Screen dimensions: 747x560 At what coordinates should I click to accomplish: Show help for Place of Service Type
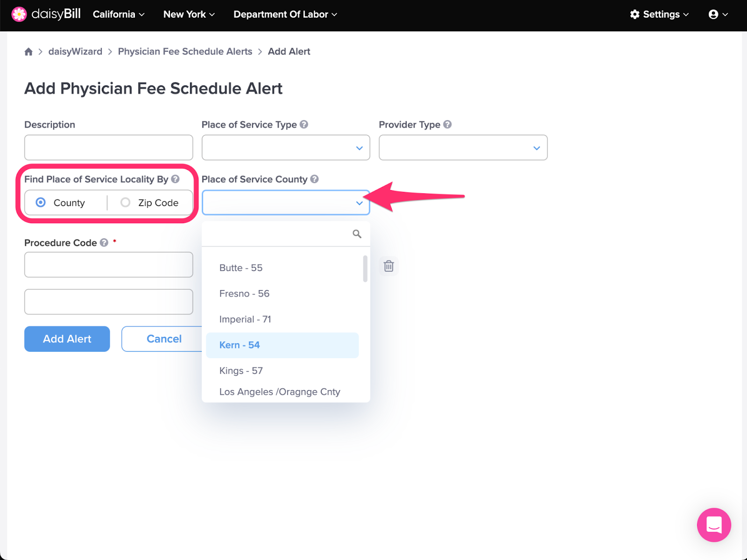(304, 125)
